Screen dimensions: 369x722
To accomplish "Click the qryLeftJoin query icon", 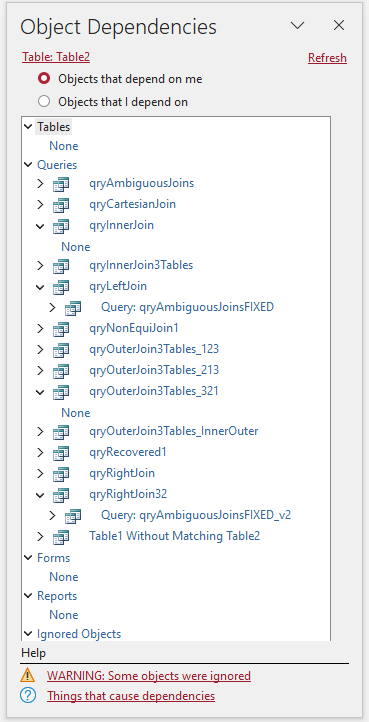I will coord(61,287).
